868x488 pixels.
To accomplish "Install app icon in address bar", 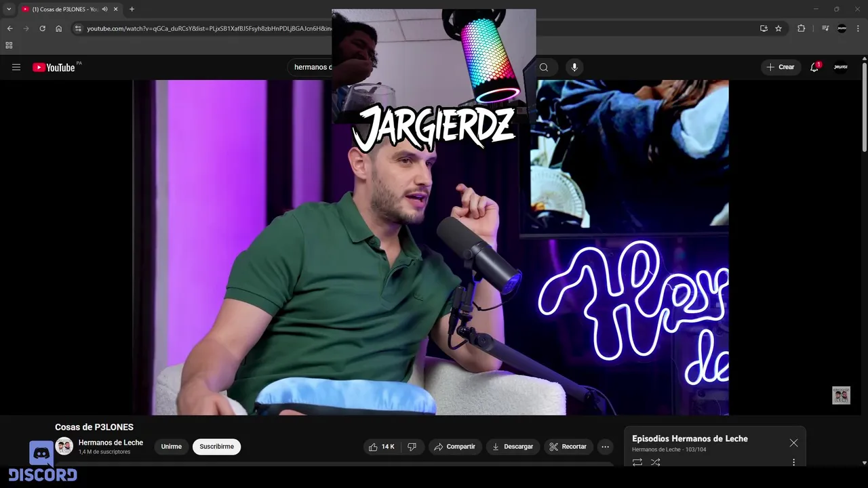I will tap(764, 28).
